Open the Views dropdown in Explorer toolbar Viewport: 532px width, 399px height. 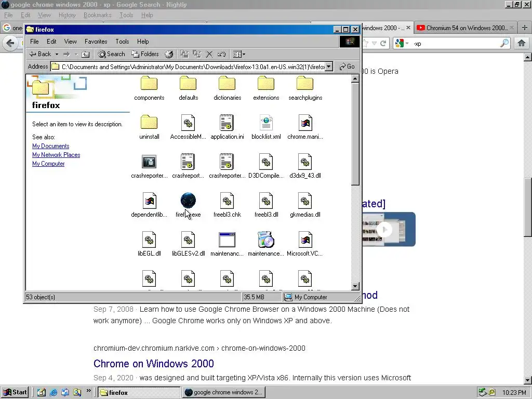coord(239,54)
